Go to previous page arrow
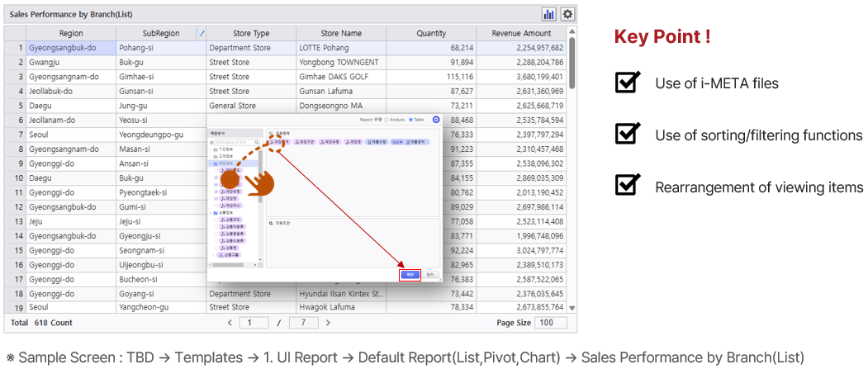The width and height of the screenshot is (868, 369). coord(230,323)
